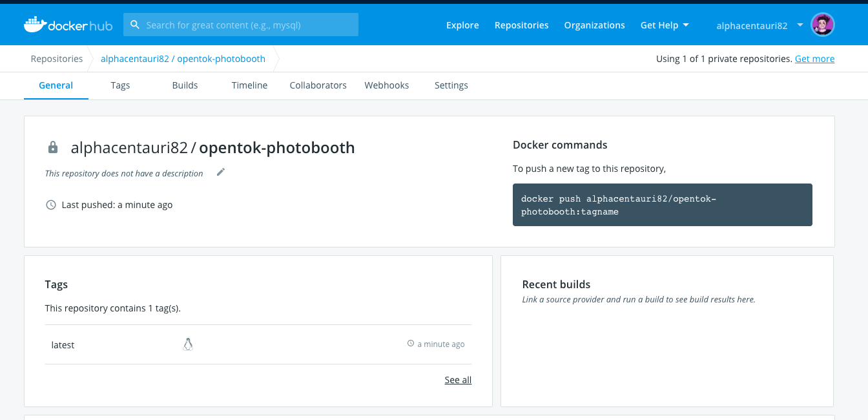The height and width of the screenshot is (420, 868).
Task: Select the General tab
Action: (56, 85)
